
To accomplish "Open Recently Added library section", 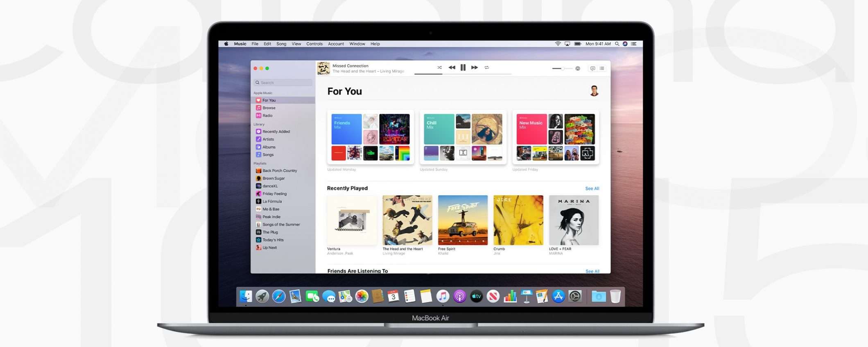I will [x=276, y=132].
